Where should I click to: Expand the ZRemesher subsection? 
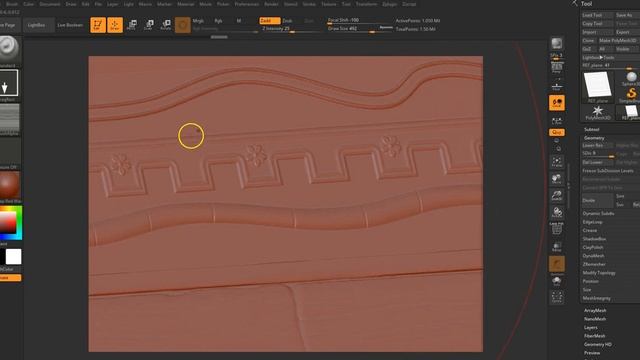[x=594, y=264]
